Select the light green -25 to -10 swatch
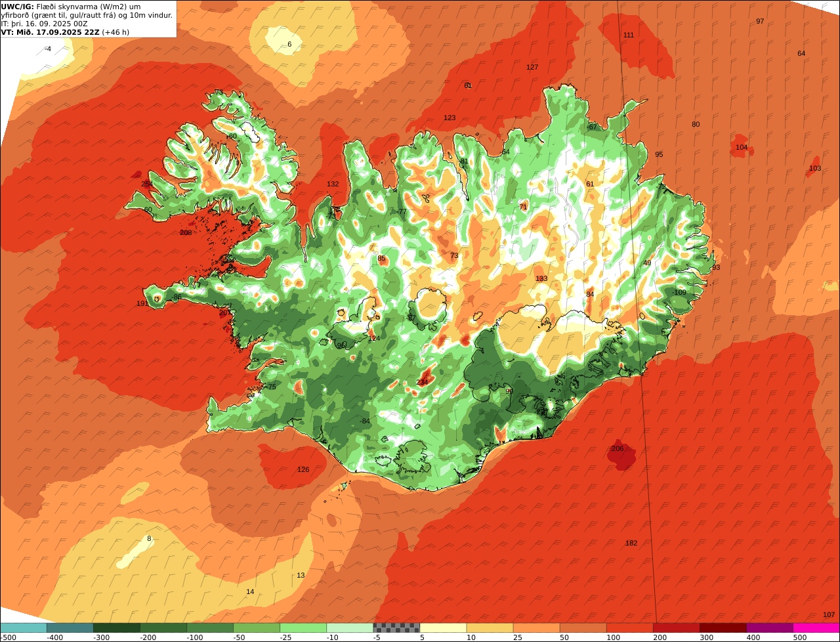This screenshot has width=840, height=642. point(303,628)
